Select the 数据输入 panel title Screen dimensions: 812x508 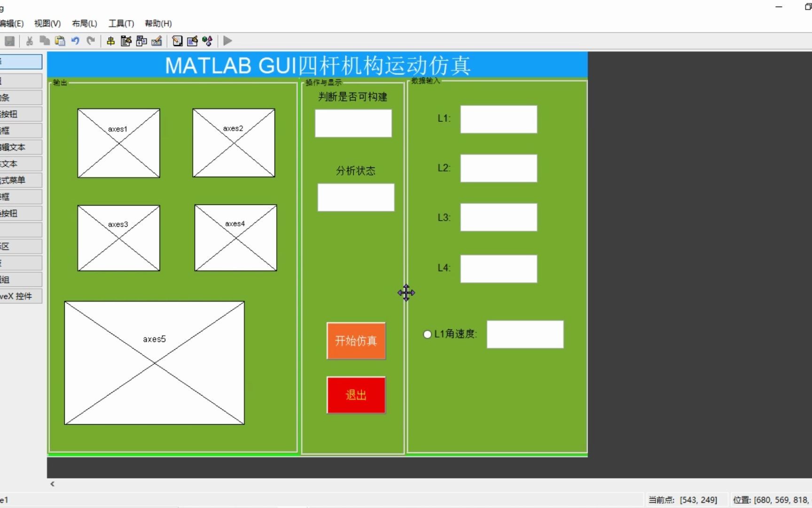(426, 81)
